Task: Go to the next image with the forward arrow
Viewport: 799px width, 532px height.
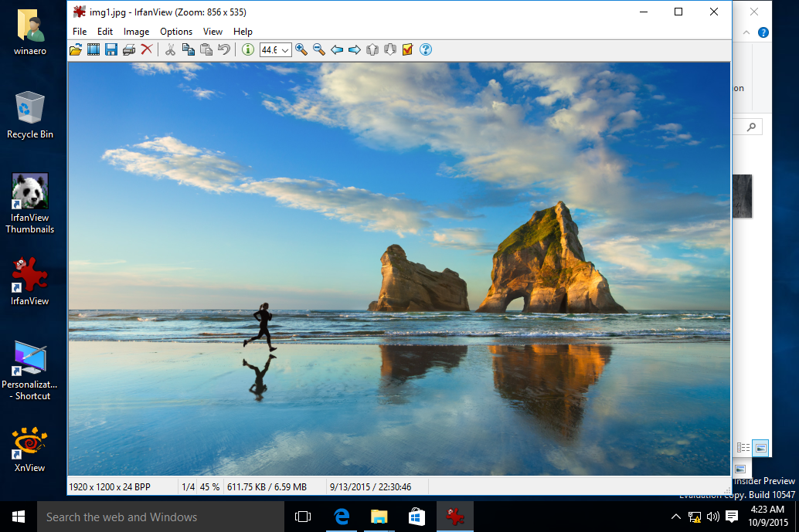Action: click(354, 49)
